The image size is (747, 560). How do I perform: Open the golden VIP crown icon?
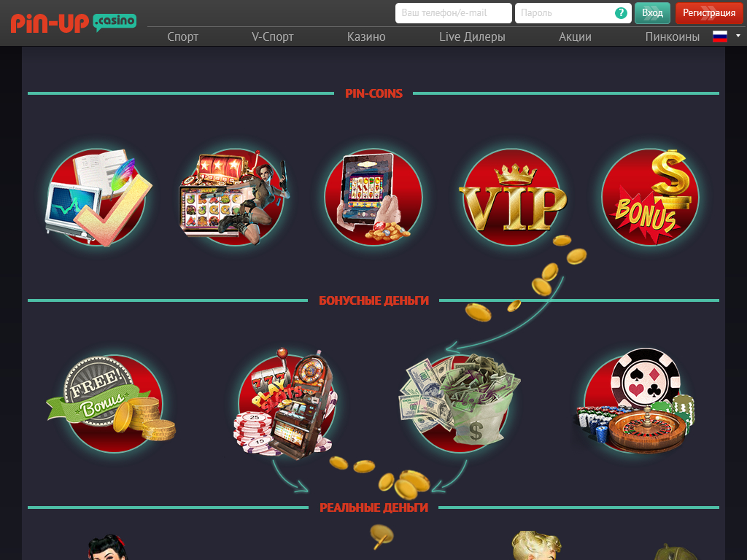click(x=513, y=197)
